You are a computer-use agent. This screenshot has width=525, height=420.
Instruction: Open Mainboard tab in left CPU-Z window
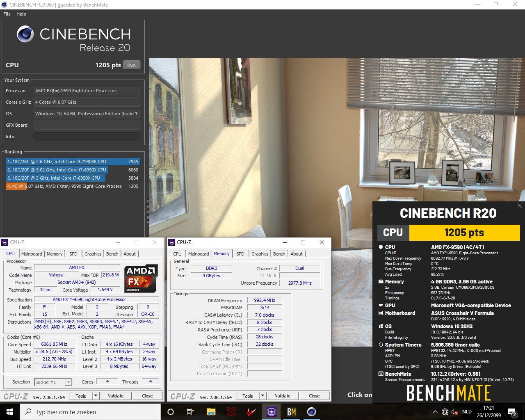(x=32, y=254)
